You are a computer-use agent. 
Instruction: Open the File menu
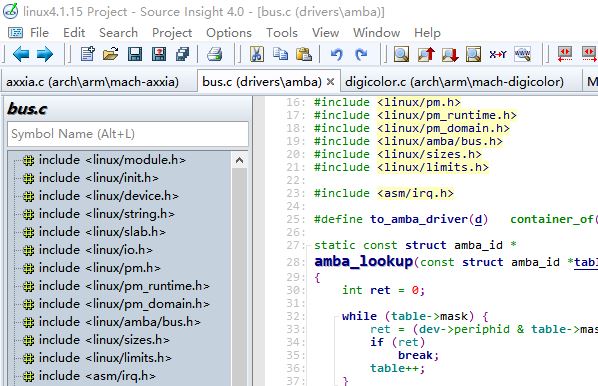pos(39,33)
